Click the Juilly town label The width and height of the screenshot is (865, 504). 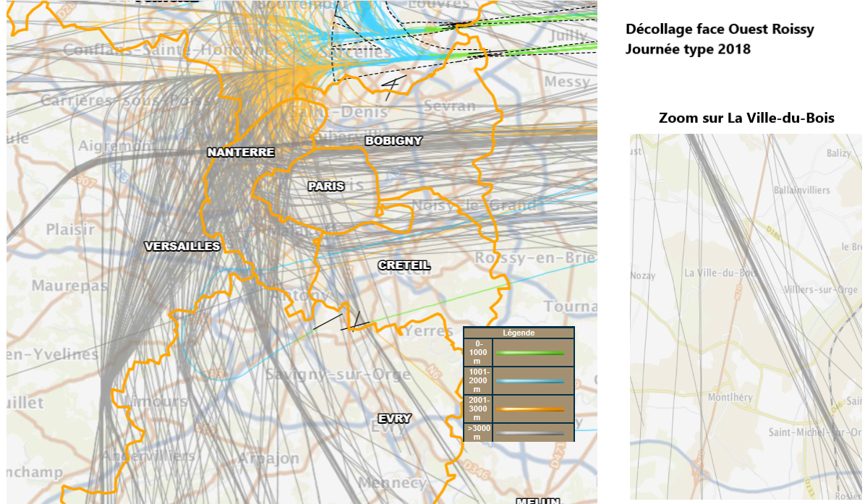coord(568,36)
